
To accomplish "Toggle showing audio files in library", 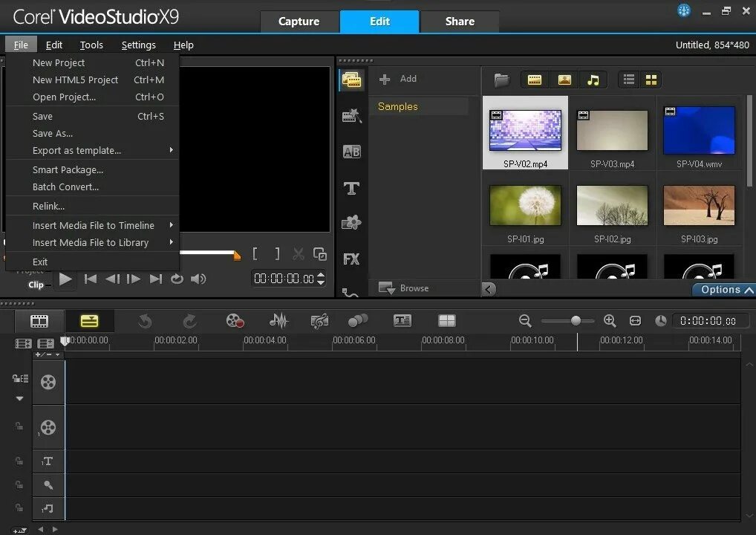I will 593,80.
